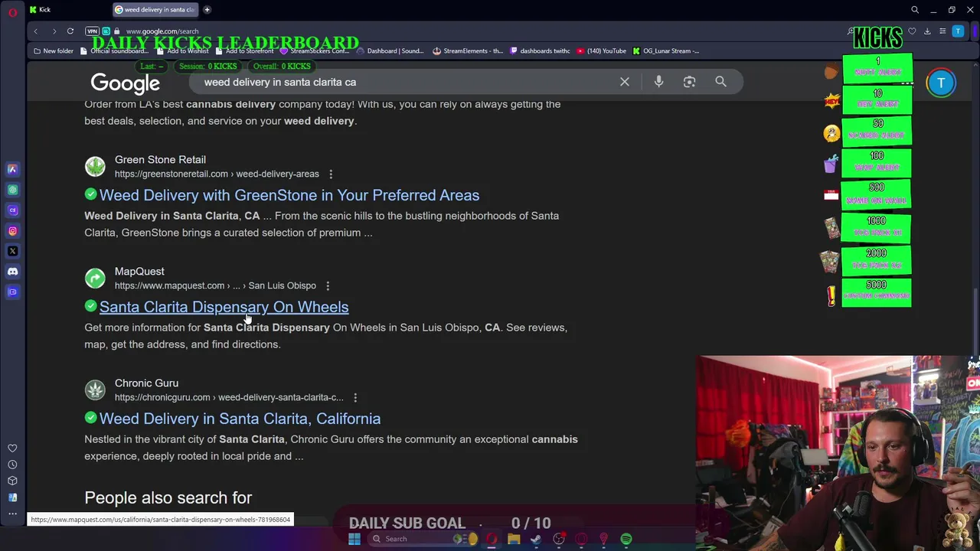Go back to previous page

36,31
